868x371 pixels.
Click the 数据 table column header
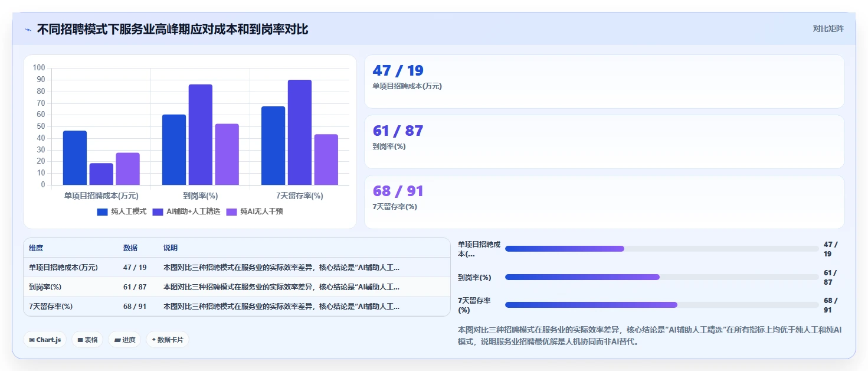click(130, 248)
